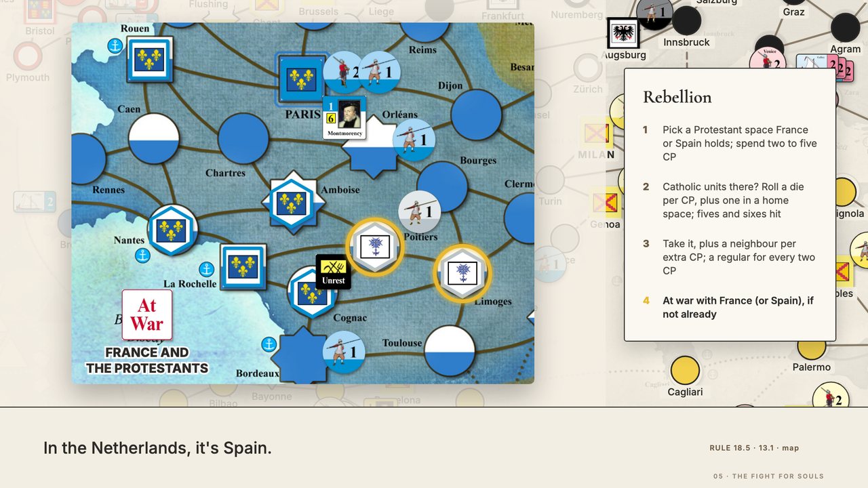This screenshot has height=488, width=868.
Task: Select step 2 "Catholic units there?"
Action: click(x=730, y=200)
